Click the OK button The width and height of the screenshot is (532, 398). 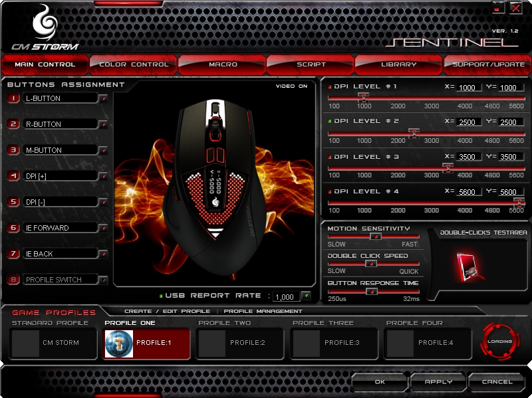(380, 382)
